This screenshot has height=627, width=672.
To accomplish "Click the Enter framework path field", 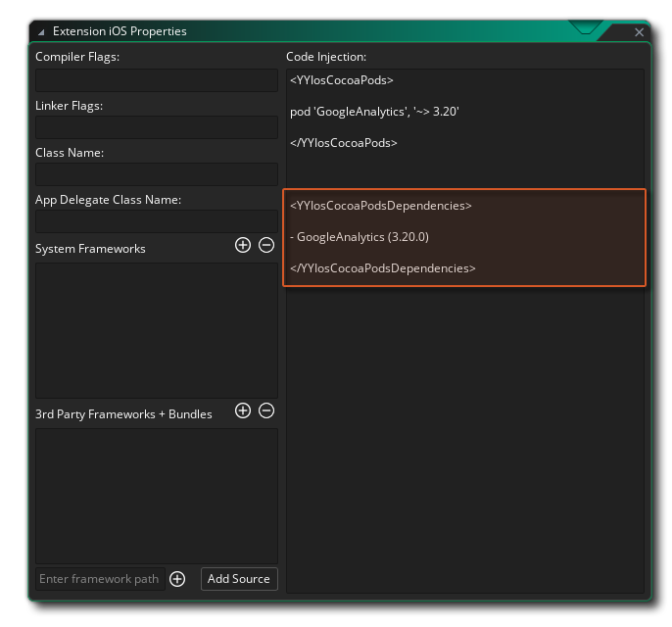I will [x=99, y=579].
